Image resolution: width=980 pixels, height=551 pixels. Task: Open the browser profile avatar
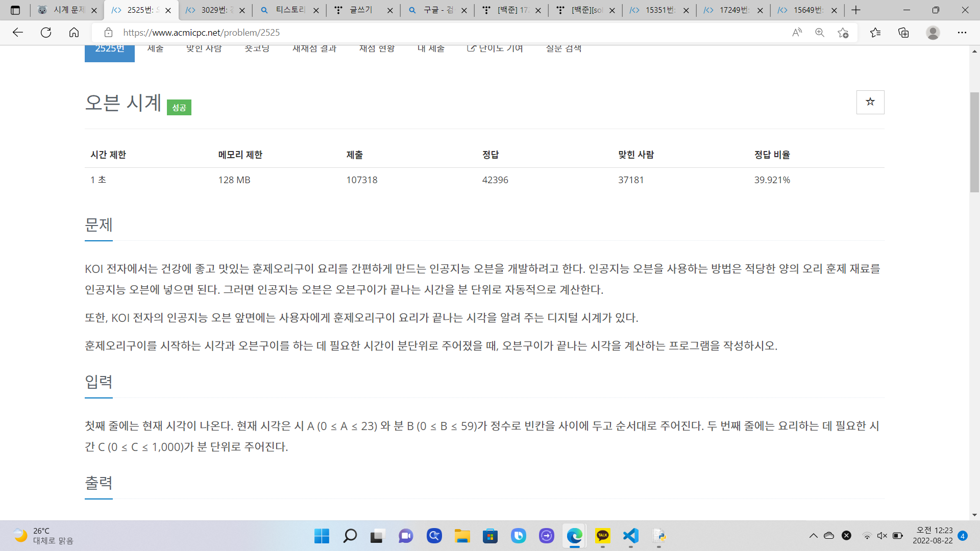tap(933, 33)
